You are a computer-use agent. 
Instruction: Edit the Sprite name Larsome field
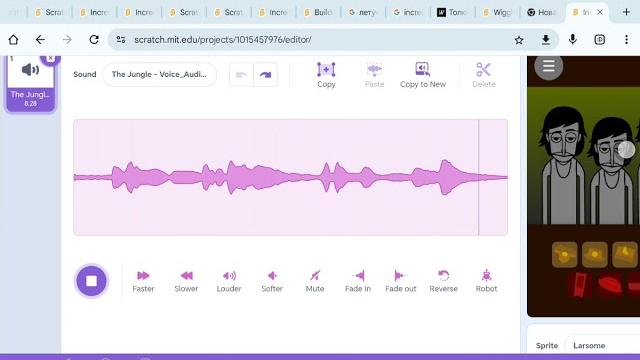(x=602, y=345)
